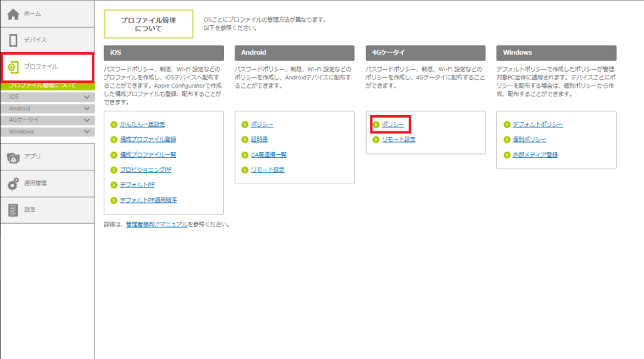Viewport: 644px width, 359px height.
Task: Click the Device phone icon
Action: pyautogui.click(x=13, y=40)
